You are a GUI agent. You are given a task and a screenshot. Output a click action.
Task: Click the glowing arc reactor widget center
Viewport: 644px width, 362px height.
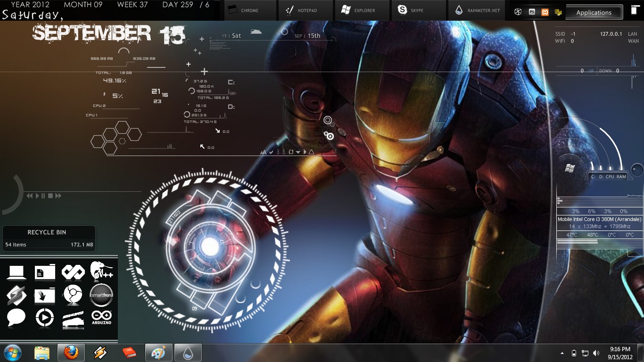[x=210, y=246]
